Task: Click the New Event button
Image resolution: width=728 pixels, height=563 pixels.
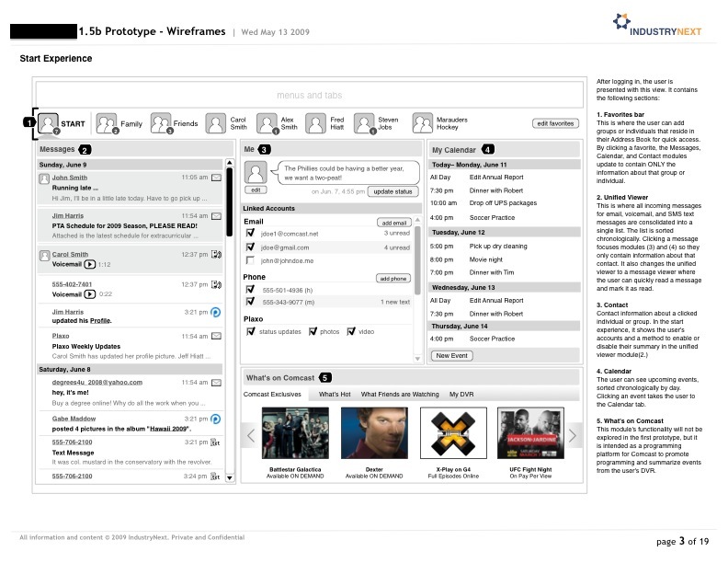Action: [451, 355]
